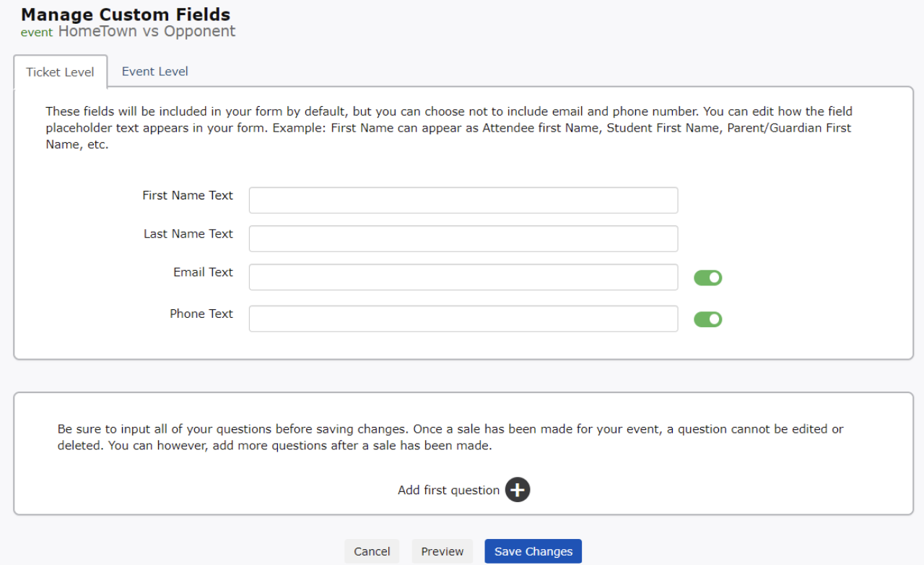Screen dimensions: 924x565
Task: Select the Email Text input box
Action: tap(463, 277)
